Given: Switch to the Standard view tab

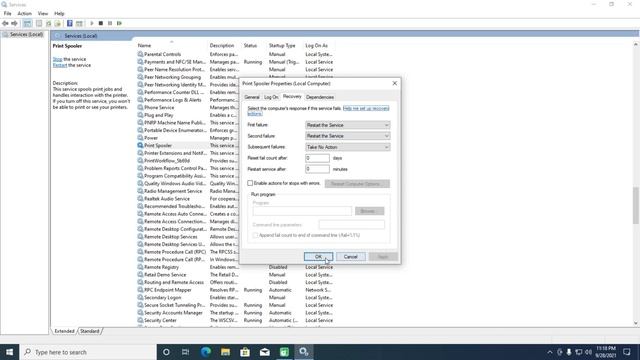Looking at the screenshot, I should pyautogui.click(x=90, y=331).
